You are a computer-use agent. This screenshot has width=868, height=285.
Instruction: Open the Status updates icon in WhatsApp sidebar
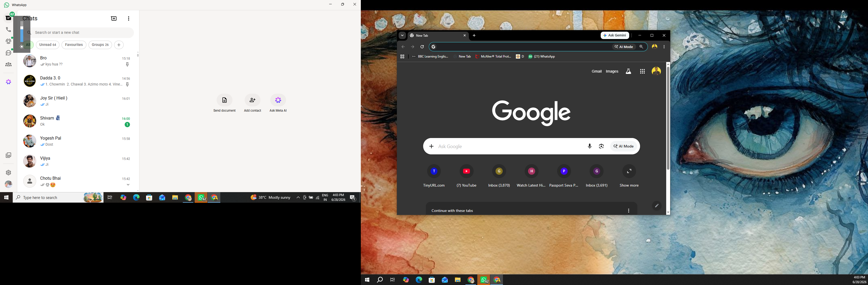click(8, 41)
